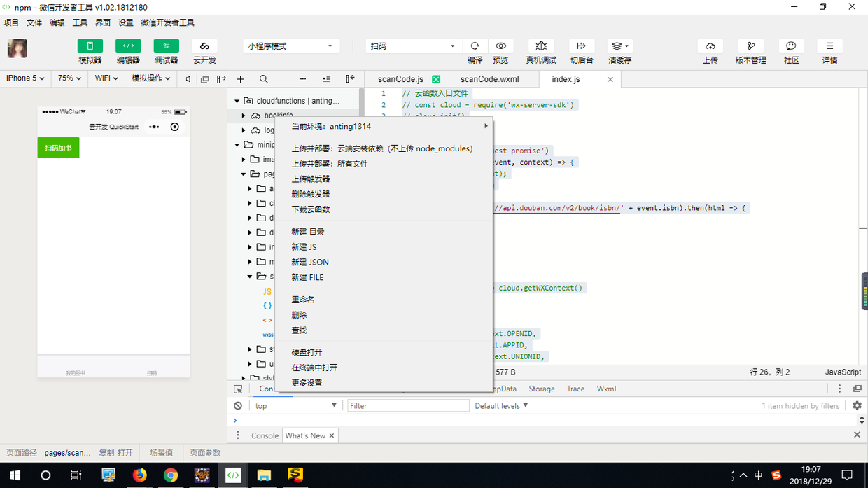
Task: Open the WiFi network dropdown
Action: (106, 78)
